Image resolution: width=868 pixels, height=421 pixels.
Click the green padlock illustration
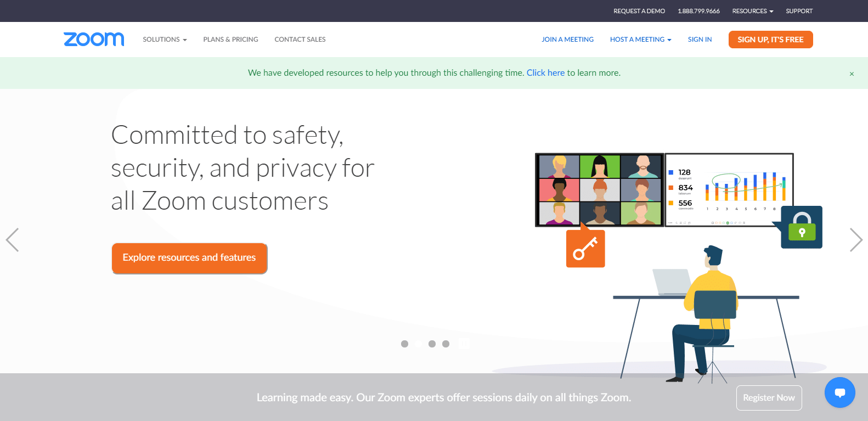tap(802, 227)
